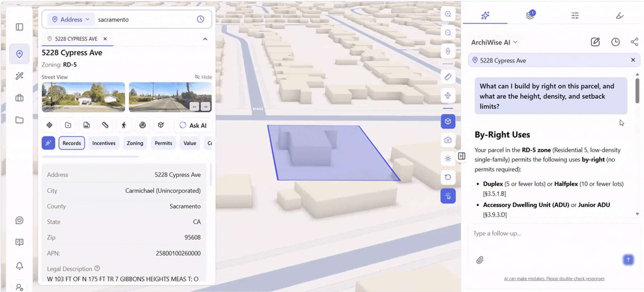Click the 3D cube icon in parcel toolbar
The image size is (644, 292).
[161, 125]
